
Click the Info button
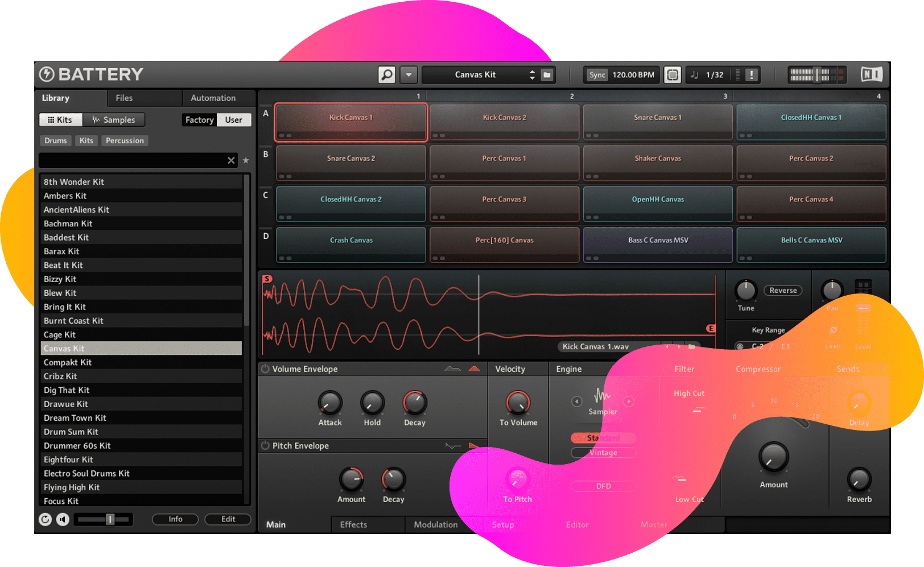pyautogui.click(x=175, y=519)
